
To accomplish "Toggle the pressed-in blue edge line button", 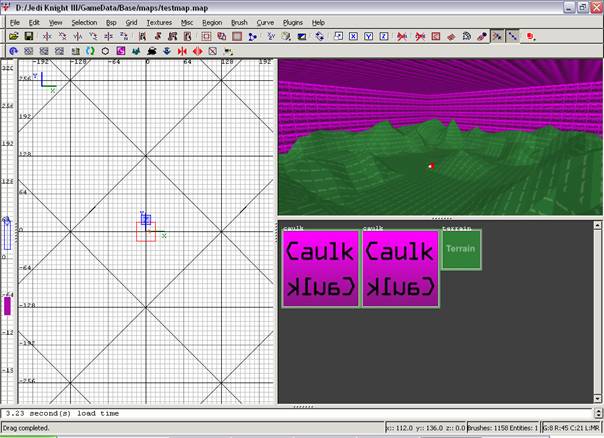I will (x=513, y=36).
